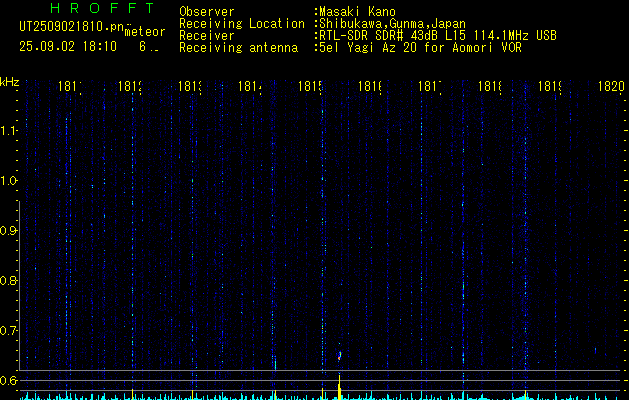Click the bright red-yellow meteor echo in spectrogram
629x400 pixels.
(x=339, y=356)
